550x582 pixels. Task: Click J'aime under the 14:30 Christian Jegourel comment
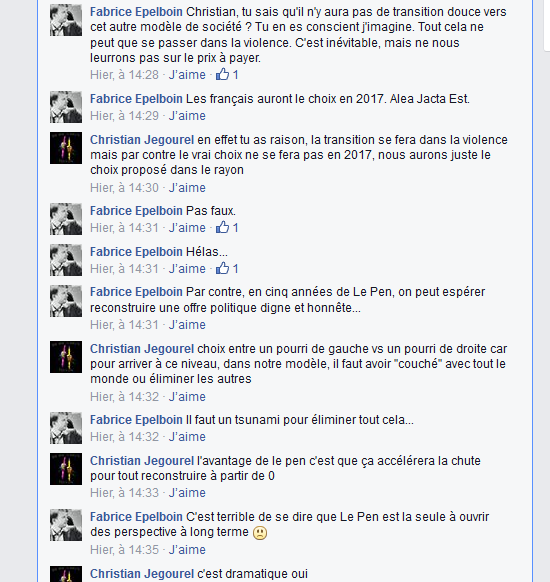(187, 187)
